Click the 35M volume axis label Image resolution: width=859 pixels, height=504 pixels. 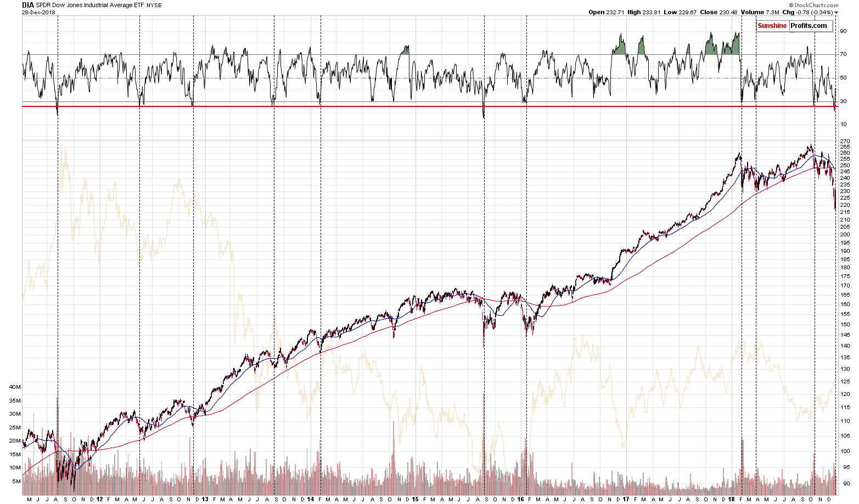(x=15, y=400)
